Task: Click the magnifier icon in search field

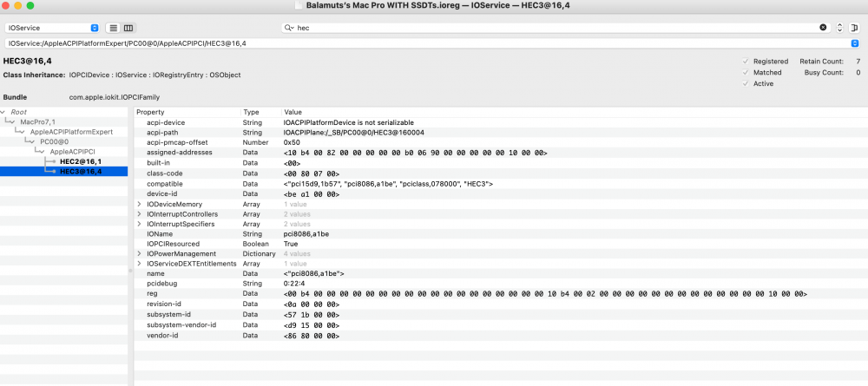Action: pos(288,28)
